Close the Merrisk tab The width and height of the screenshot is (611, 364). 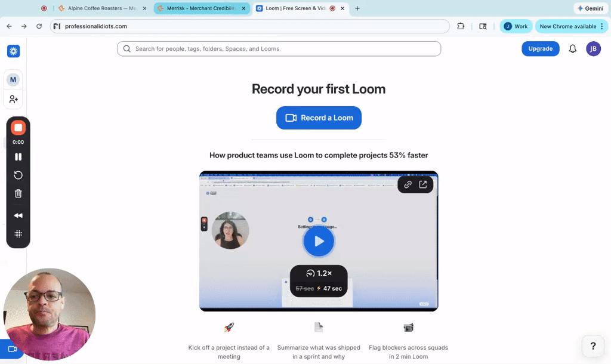pyautogui.click(x=243, y=8)
